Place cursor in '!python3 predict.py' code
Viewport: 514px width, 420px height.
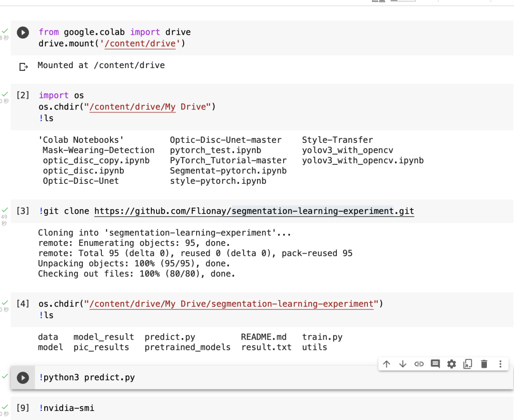point(87,378)
